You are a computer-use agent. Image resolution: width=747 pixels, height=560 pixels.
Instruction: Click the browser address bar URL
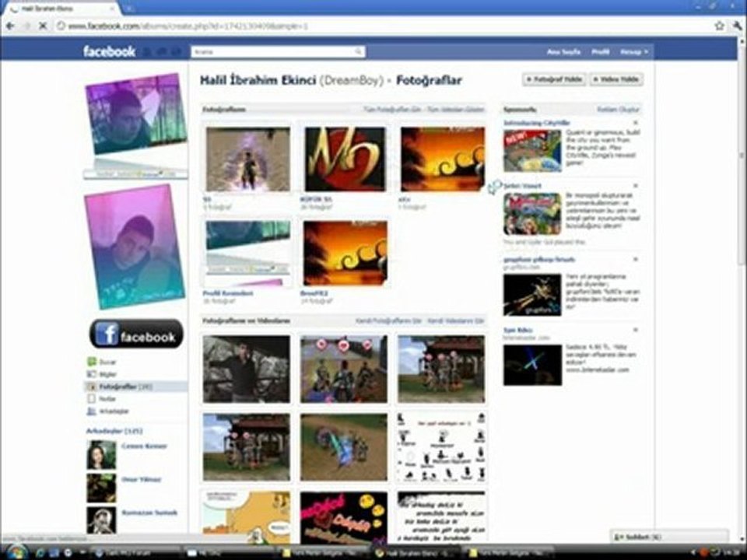188,26
